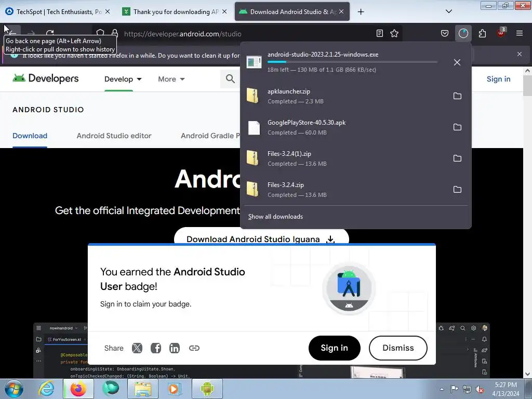Show apklauncher.zip in folder
The image size is (532, 399).
[457, 96]
